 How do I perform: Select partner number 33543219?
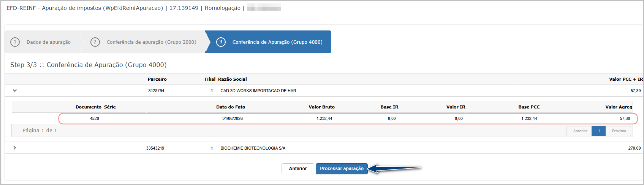click(155, 148)
